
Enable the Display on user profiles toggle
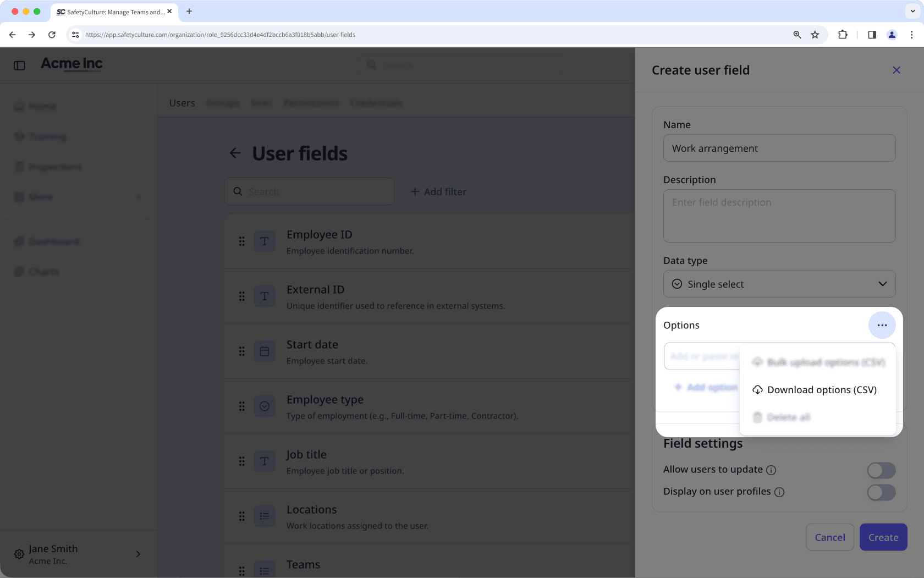click(881, 492)
